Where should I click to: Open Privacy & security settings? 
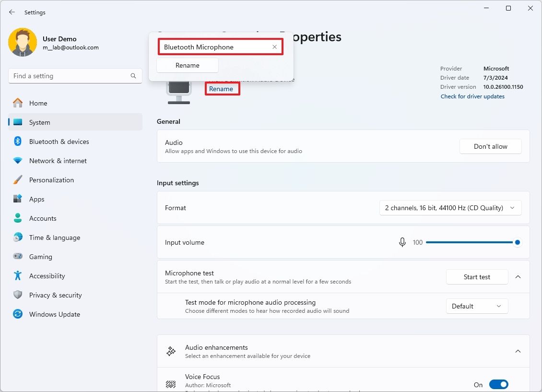(55, 295)
